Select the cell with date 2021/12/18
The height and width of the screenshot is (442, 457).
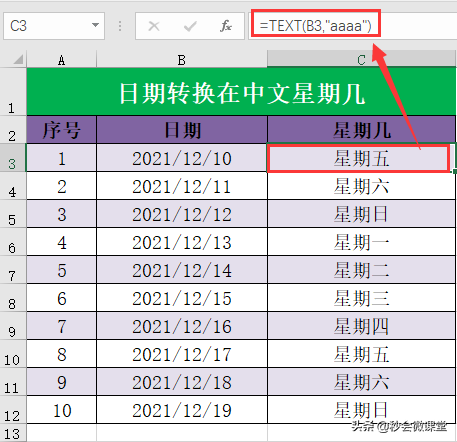[182, 382]
